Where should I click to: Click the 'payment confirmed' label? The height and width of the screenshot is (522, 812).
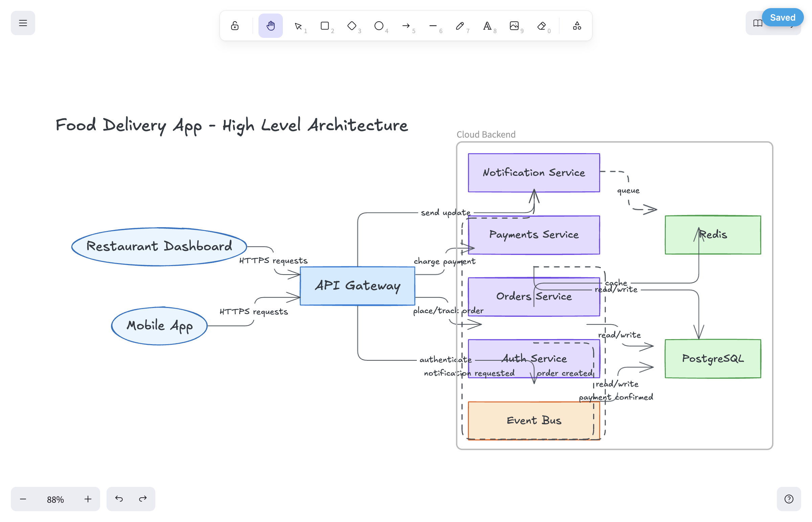(616, 397)
